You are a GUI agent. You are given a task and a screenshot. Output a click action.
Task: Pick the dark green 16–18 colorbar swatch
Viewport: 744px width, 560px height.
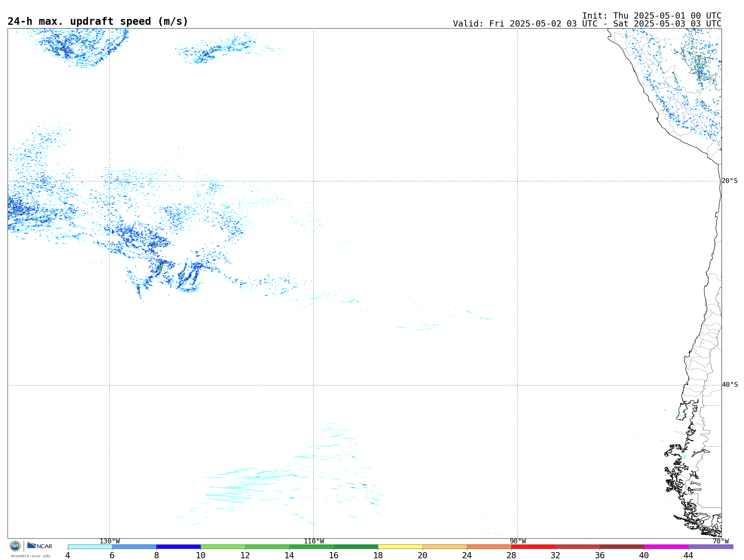(x=356, y=547)
